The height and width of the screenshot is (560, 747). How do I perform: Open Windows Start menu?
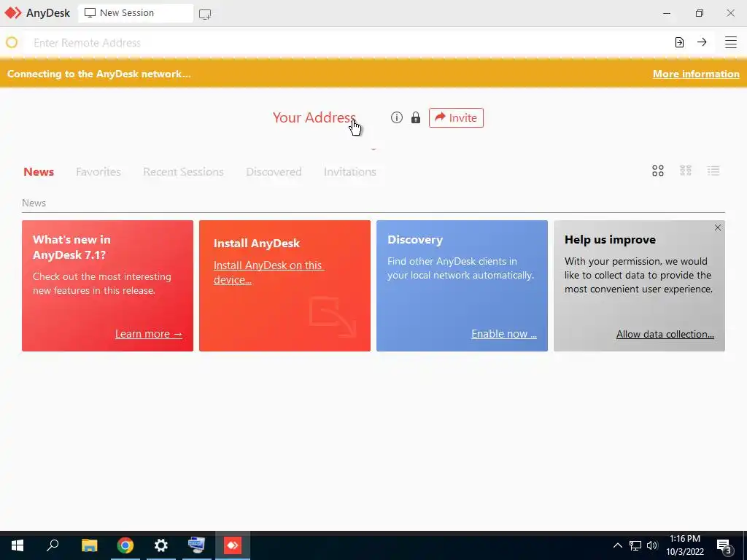18,545
